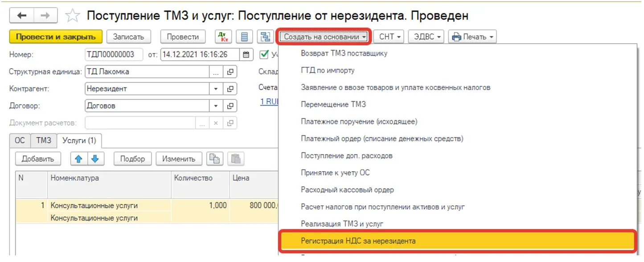The image size is (644, 262).
Task: Click the Номенклатура column header
Action: 109,184
